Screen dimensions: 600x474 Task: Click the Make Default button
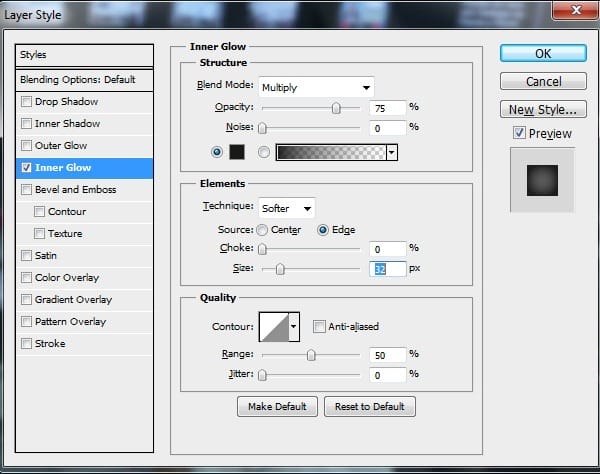tap(277, 406)
